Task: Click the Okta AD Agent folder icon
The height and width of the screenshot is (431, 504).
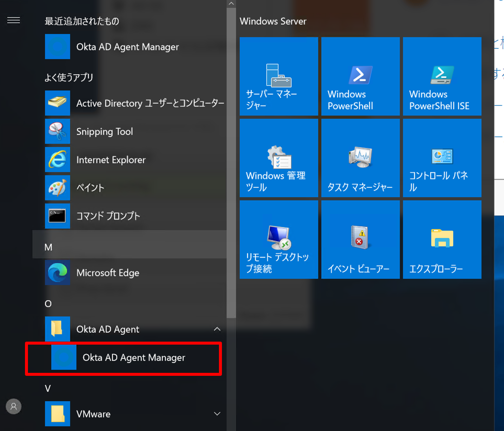Action: pos(58,329)
